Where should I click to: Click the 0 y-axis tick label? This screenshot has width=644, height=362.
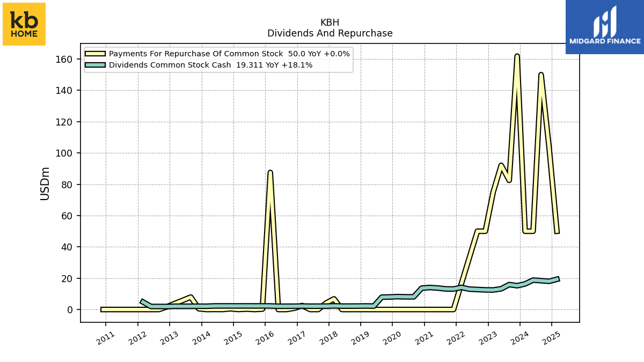71,310
